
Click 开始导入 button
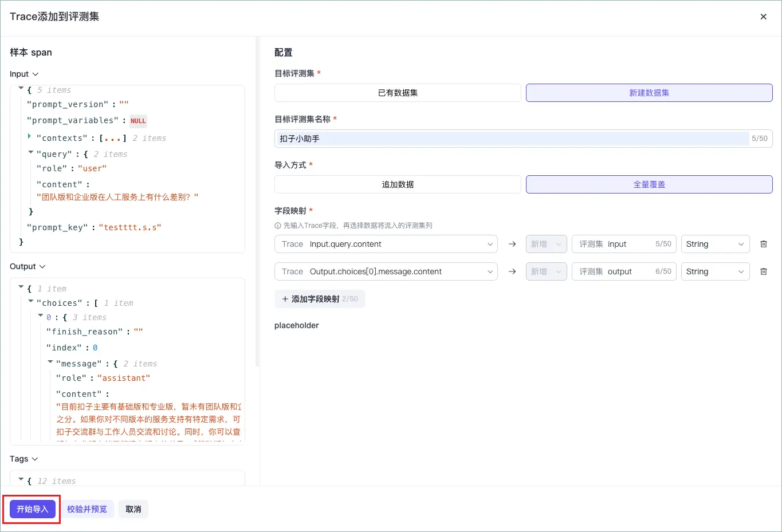coord(33,509)
